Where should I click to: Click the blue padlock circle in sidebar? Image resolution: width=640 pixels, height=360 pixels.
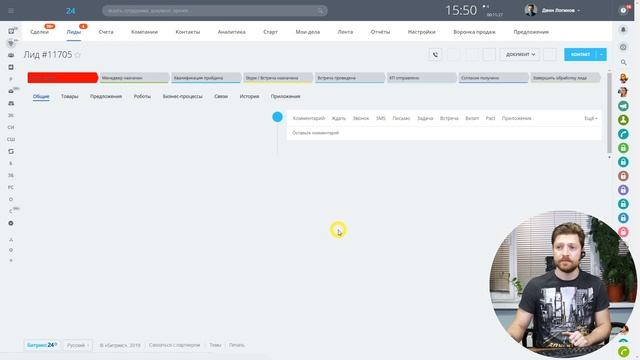point(623,218)
